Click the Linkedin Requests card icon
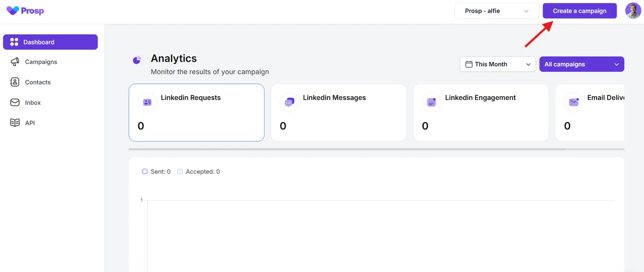 tap(147, 102)
